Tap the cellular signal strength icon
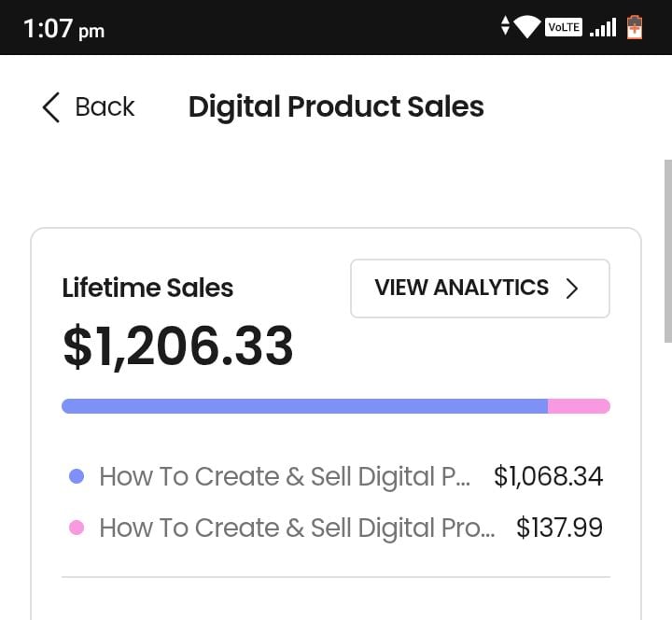Image resolution: width=672 pixels, height=620 pixels. 603,27
